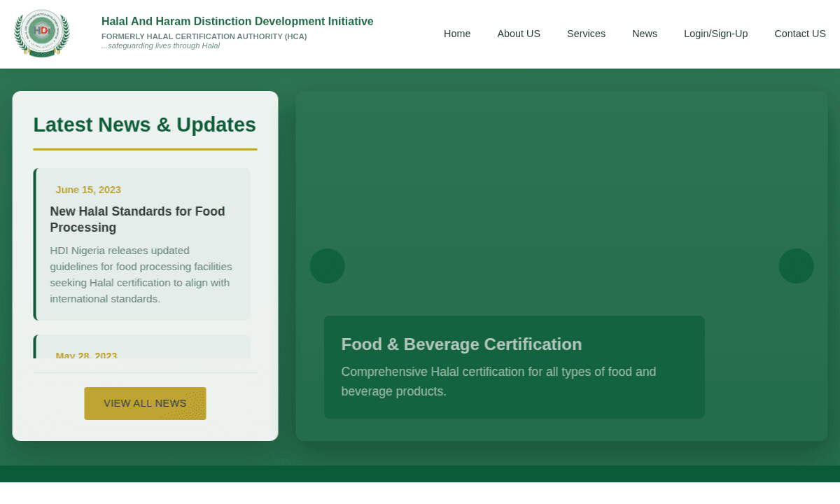Click the View All News button
Viewport: 840px width, 504px height.
(145, 403)
